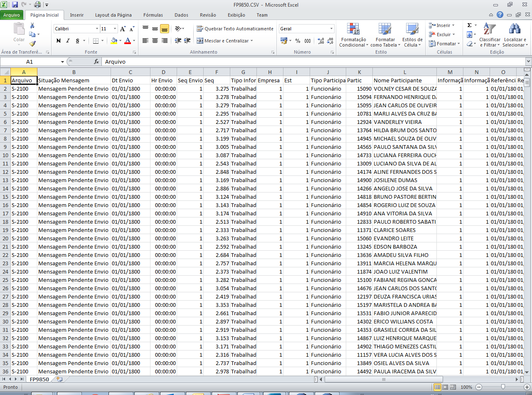Apply the red font color A
Screen dimensions: 532x395
coord(127,41)
